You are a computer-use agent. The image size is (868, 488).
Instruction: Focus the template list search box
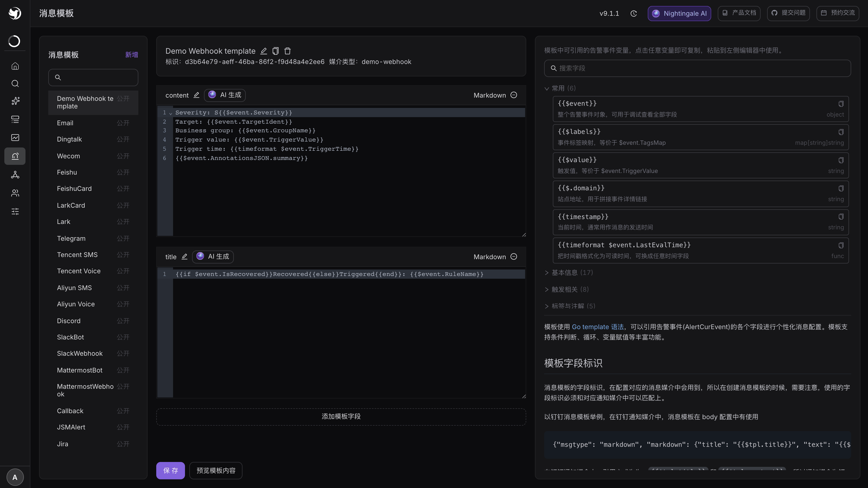(93, 78)
